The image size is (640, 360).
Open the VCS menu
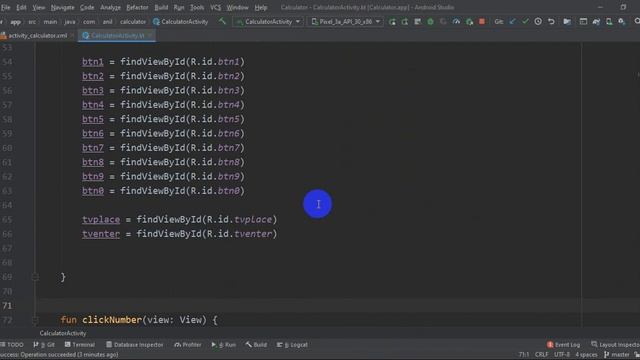click(x=216, y=7)
